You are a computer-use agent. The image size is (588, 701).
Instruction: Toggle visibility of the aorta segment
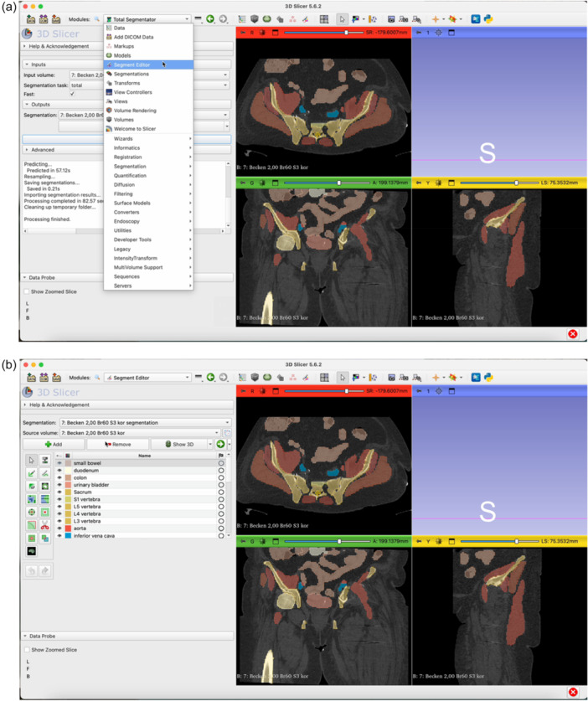click(59, 528)
